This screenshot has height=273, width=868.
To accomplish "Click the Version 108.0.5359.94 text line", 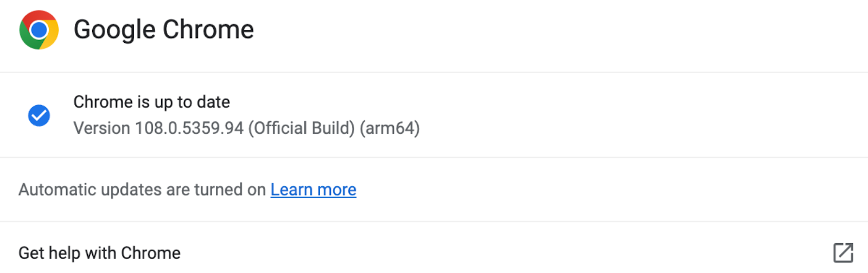I will click(246, 128).
